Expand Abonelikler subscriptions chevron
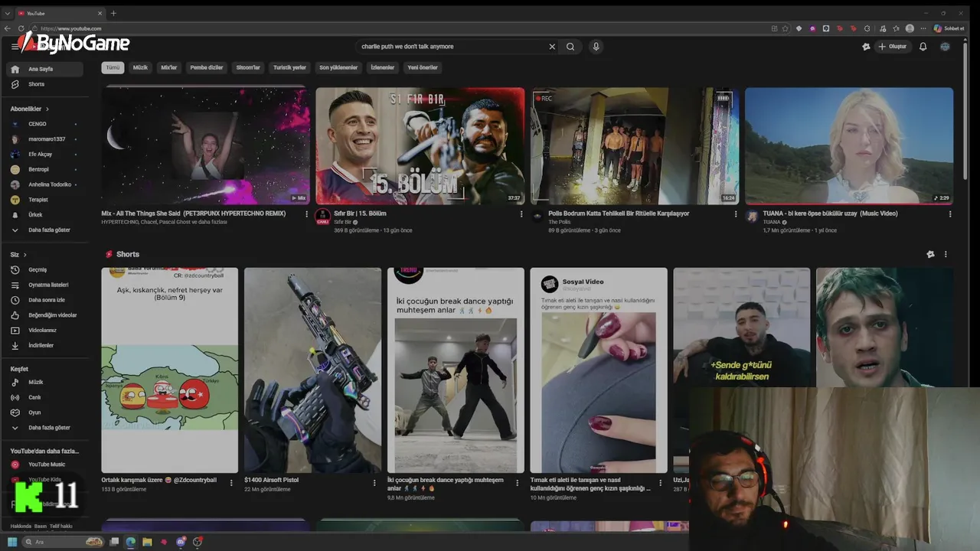 (47, 109)
